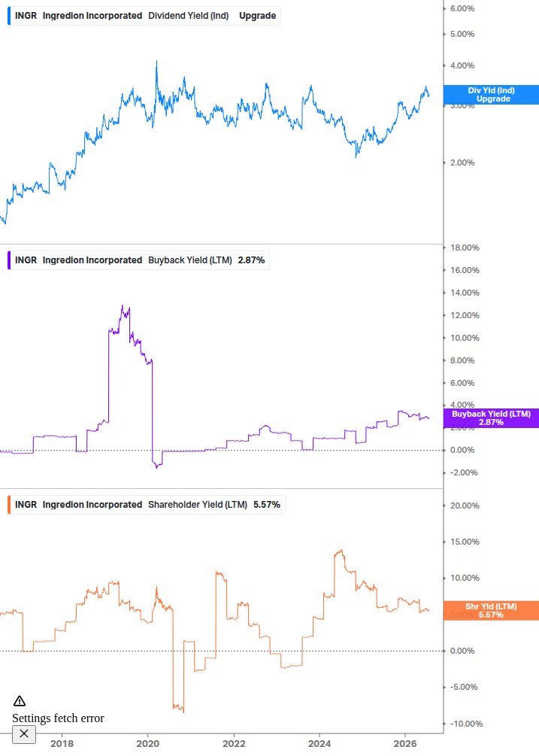The height and width of the screenshot is (756, 539).
Task: Click the 2018 label on time axis
Action: [62, 743]
